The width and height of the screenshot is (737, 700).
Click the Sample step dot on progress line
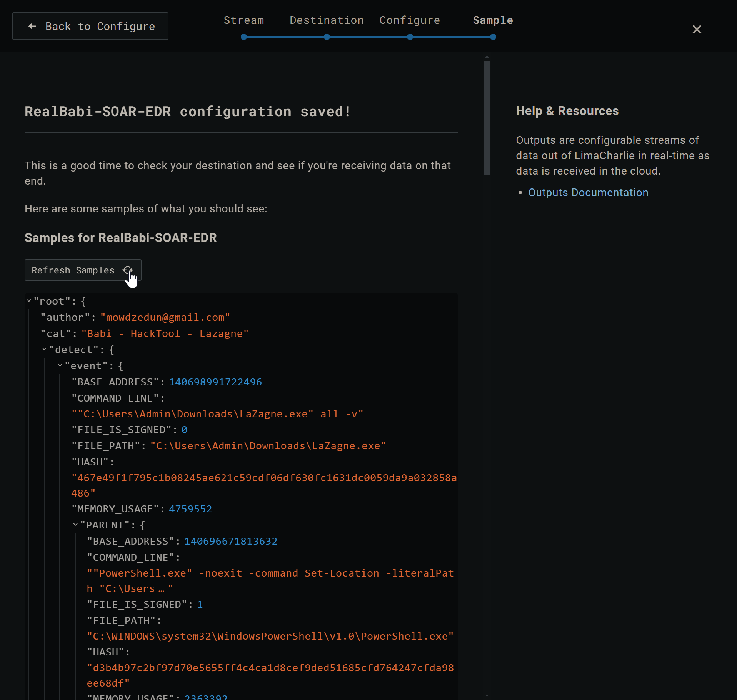[x=493, y=37]
